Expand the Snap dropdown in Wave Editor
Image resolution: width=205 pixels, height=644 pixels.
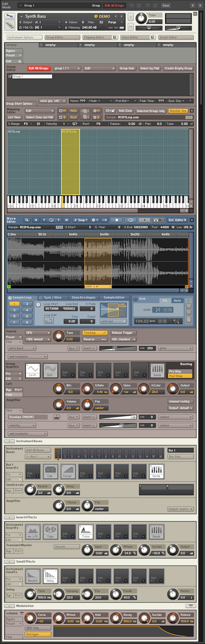[81, 220]
